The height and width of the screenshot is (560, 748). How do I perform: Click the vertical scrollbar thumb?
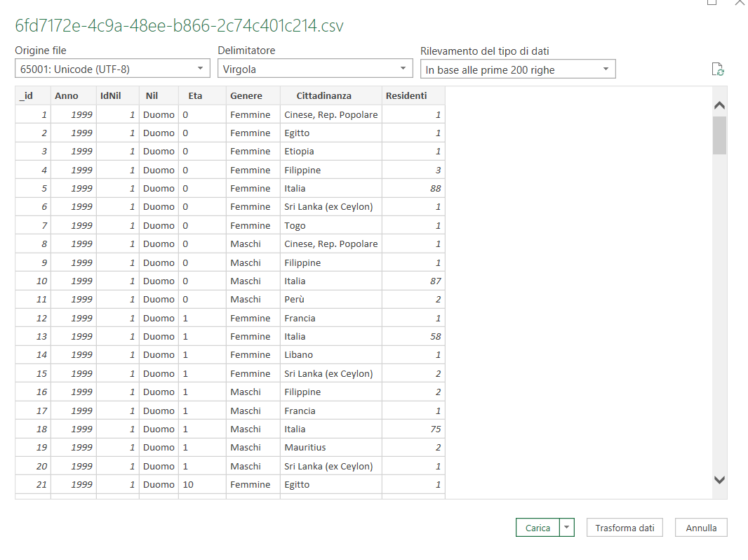pos(719,135)
